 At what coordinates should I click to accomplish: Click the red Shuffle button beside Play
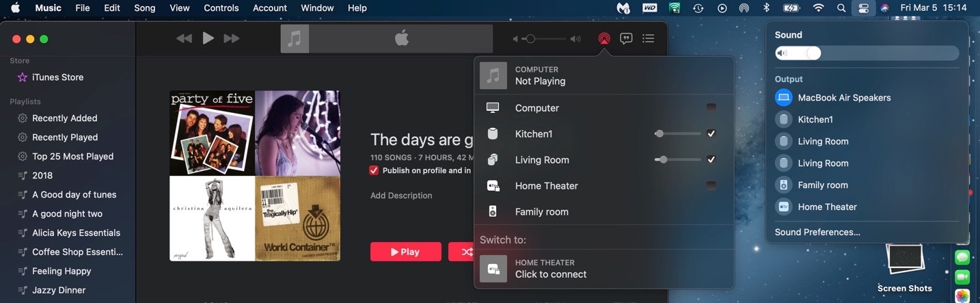tap(461, 252)
